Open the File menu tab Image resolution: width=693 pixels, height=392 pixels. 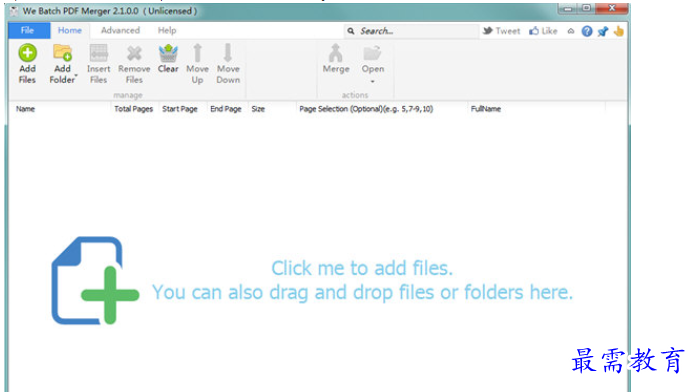pos(29,30)
